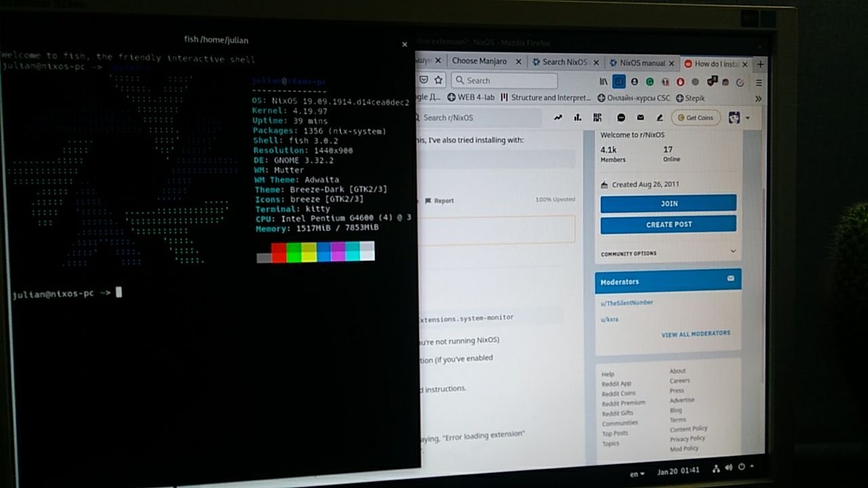The height and width of the screenshot is (488, 868).
Task: Open the Reddit user avatar dropdown
Action: (x=739, y=118)
